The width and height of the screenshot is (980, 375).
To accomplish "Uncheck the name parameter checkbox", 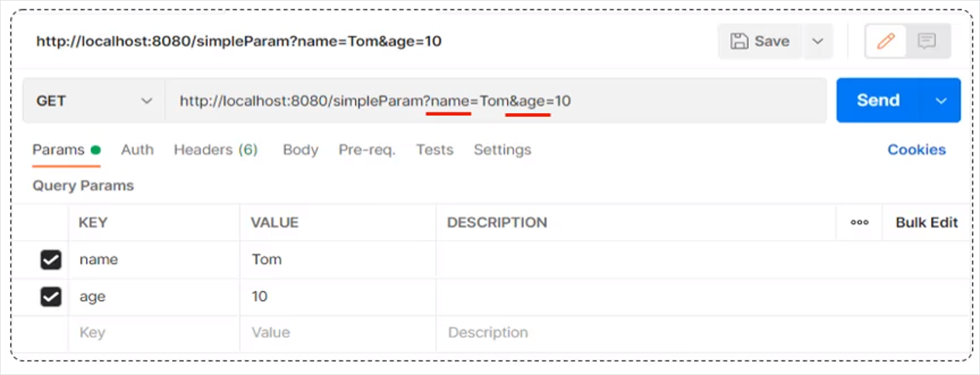I will (x=50, y=260).
